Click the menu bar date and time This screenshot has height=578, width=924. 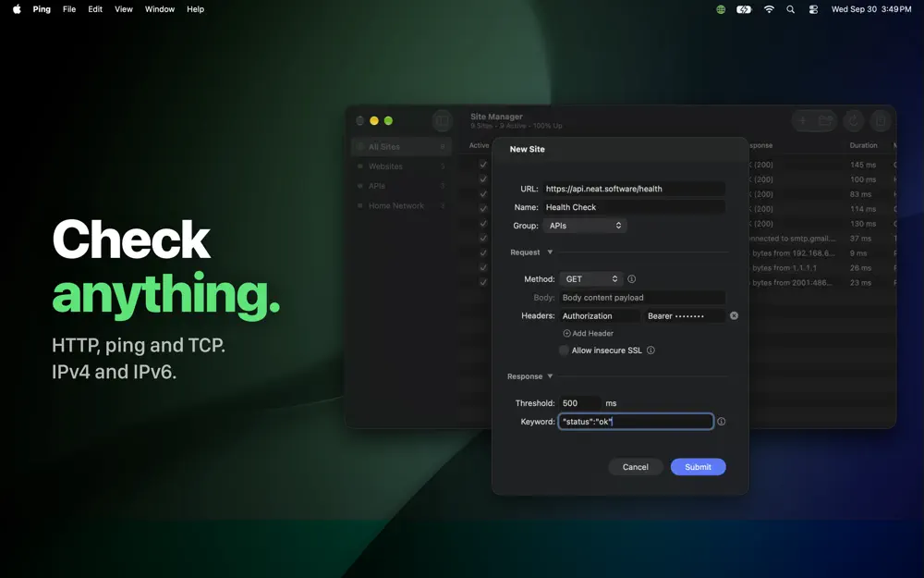[x=871, y=9]
